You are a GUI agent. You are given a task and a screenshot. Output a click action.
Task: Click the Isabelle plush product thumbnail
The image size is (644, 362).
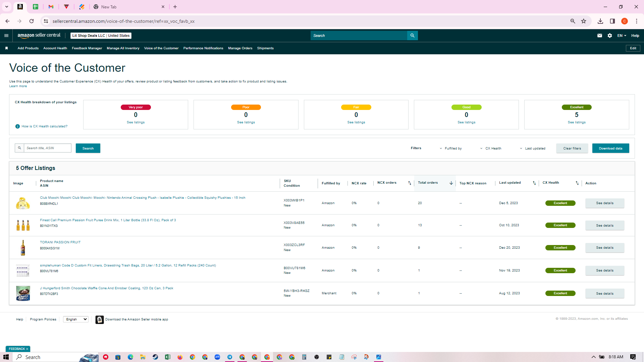coord(23,203)
